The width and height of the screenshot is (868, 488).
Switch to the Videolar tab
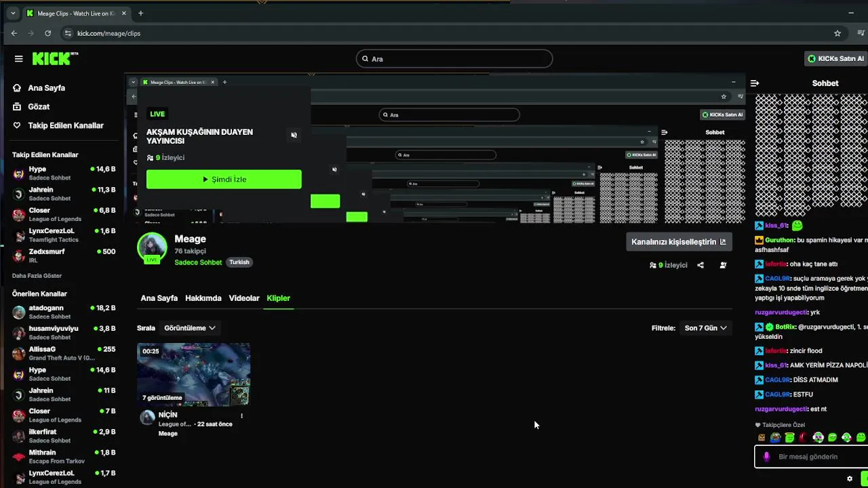244,298
